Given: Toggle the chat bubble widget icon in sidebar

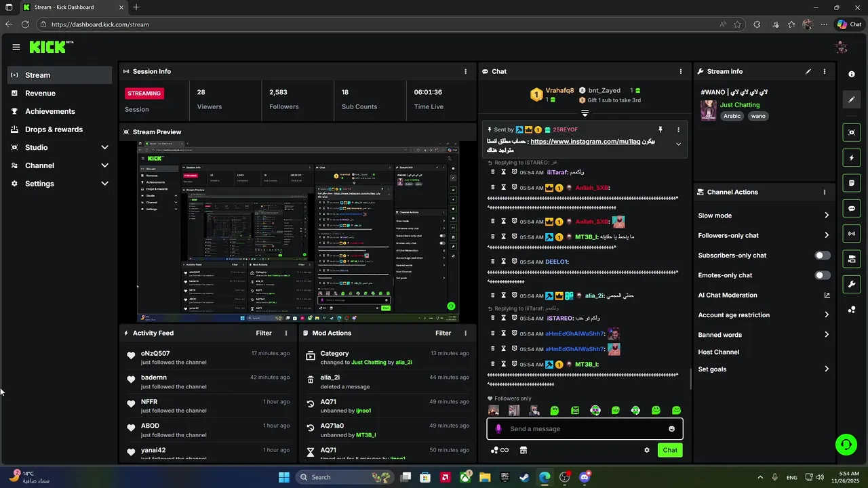Looking at the screenshot, I should [x=852, y=208].
